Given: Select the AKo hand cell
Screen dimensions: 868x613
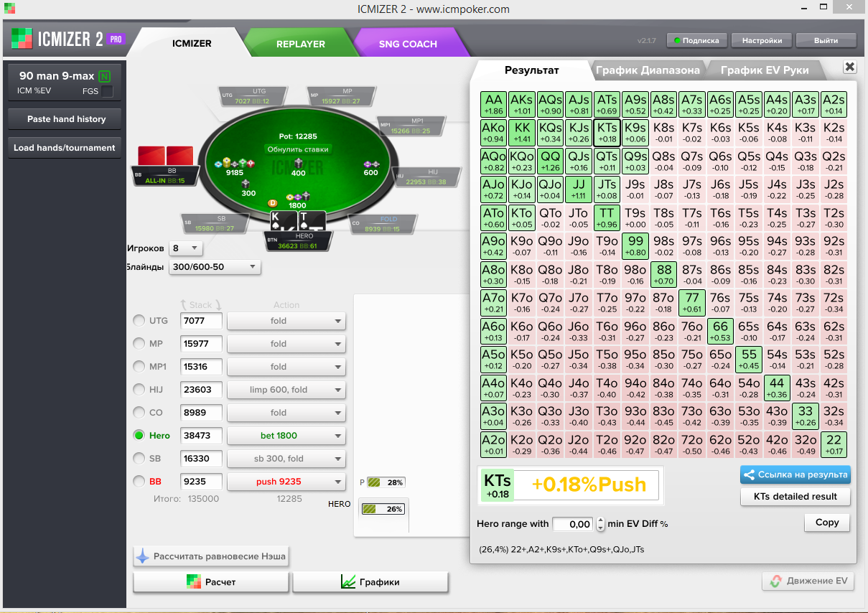Looking at the screenshot, I should [494, 133].
